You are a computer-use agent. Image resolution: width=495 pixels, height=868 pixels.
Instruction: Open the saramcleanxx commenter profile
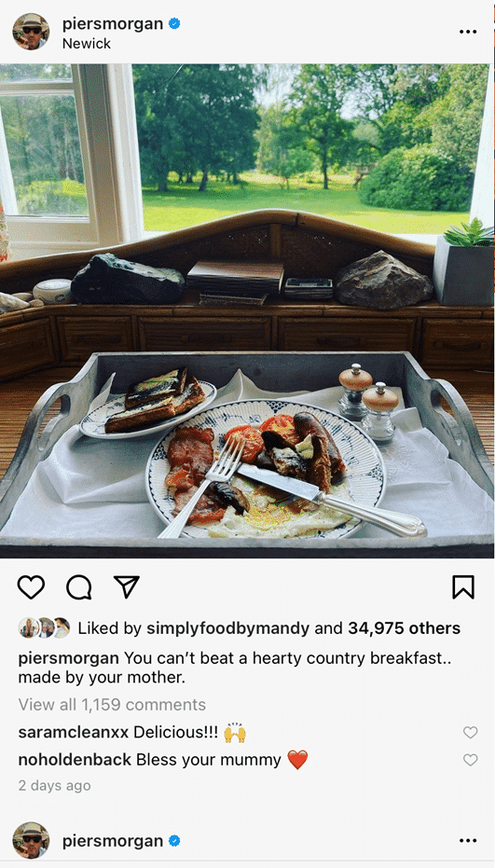pyautogui.click(x=73, y=733)
